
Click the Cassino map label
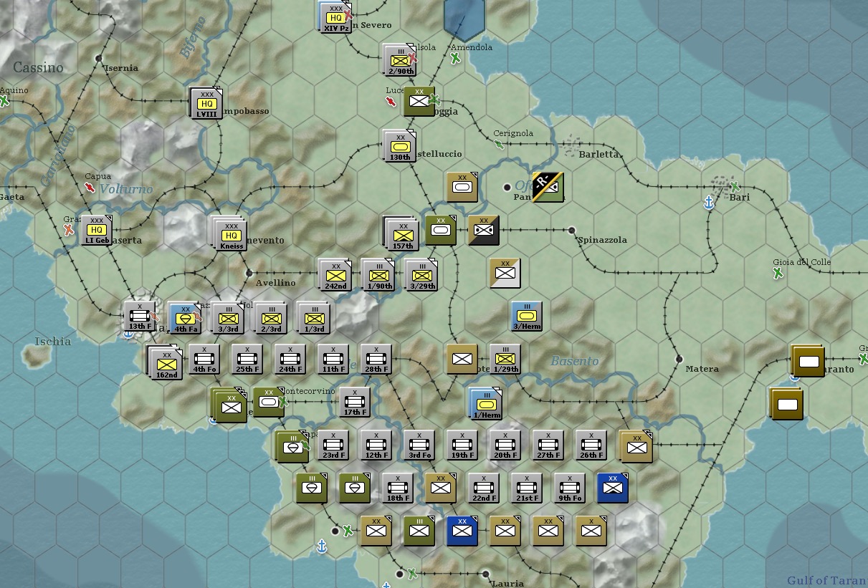coord(39,68)
